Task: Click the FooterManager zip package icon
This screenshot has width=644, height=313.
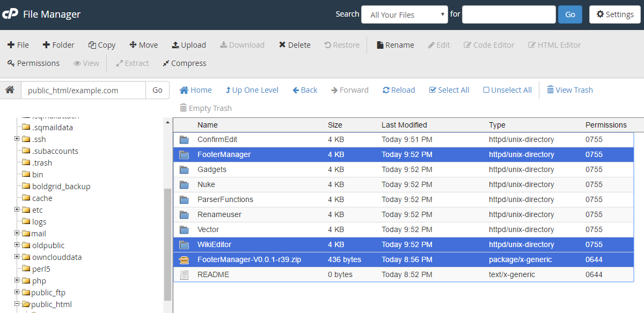Action: point(185,260)
